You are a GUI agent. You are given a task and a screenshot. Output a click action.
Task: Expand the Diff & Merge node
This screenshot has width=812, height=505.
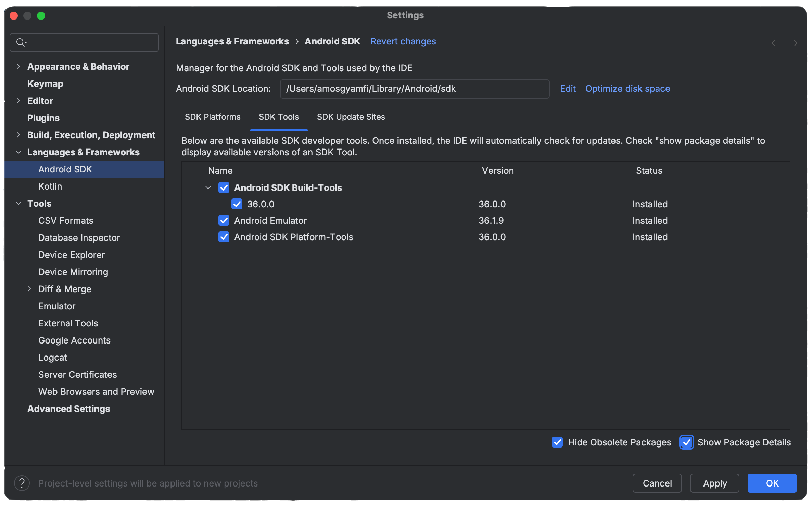(29, 289)
